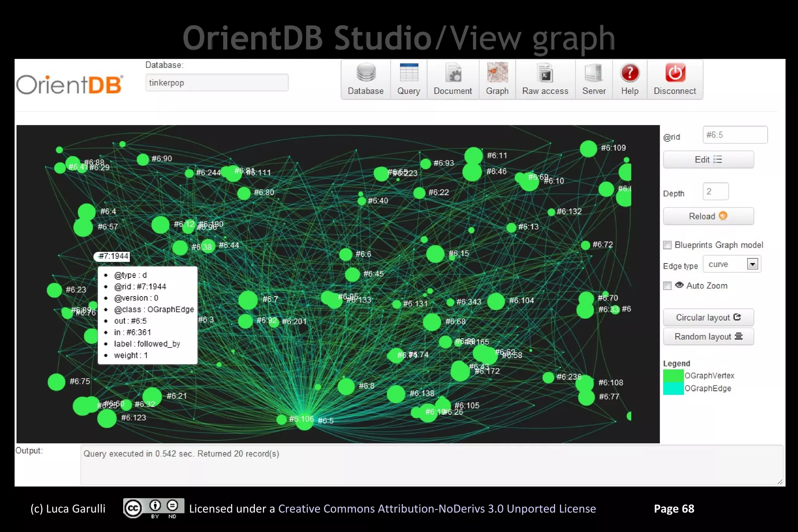Select graph vertex #6:46
This screenshot has width=798, height=532.
472,172
